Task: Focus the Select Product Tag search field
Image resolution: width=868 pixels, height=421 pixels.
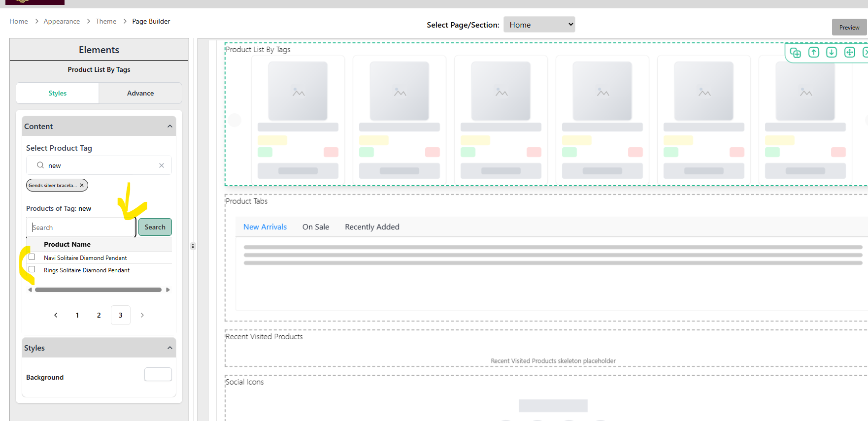Action: point(99,165)
